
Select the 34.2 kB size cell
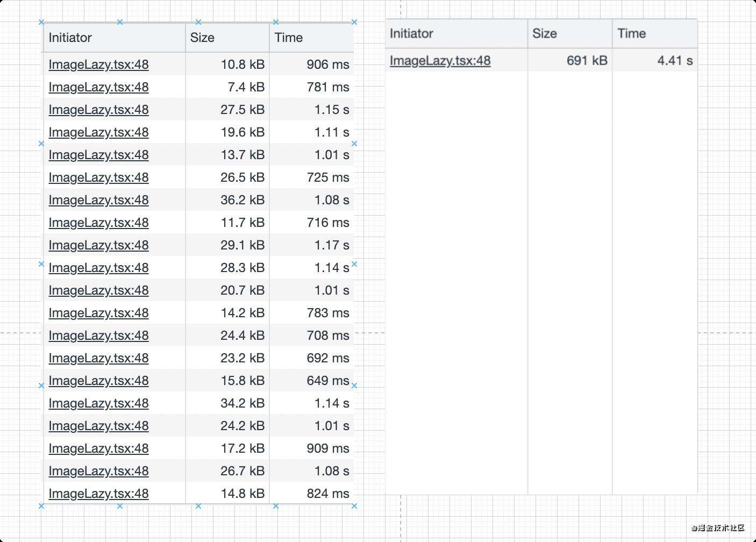227,403
